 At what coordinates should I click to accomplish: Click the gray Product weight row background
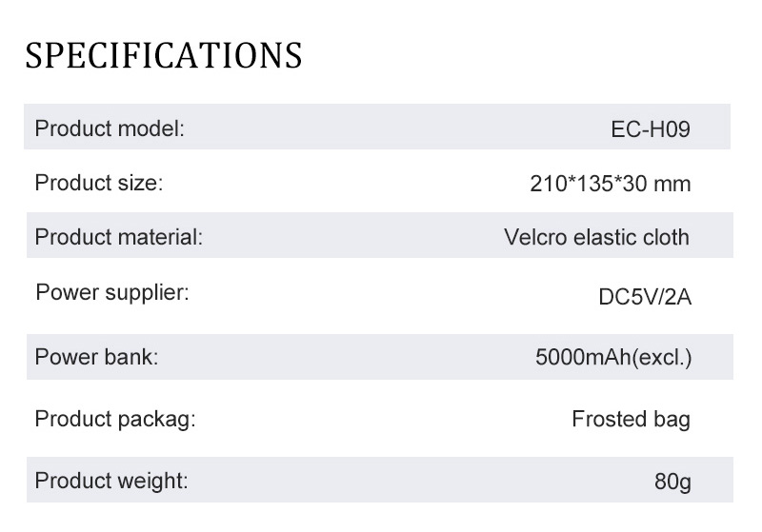(379, 480)
